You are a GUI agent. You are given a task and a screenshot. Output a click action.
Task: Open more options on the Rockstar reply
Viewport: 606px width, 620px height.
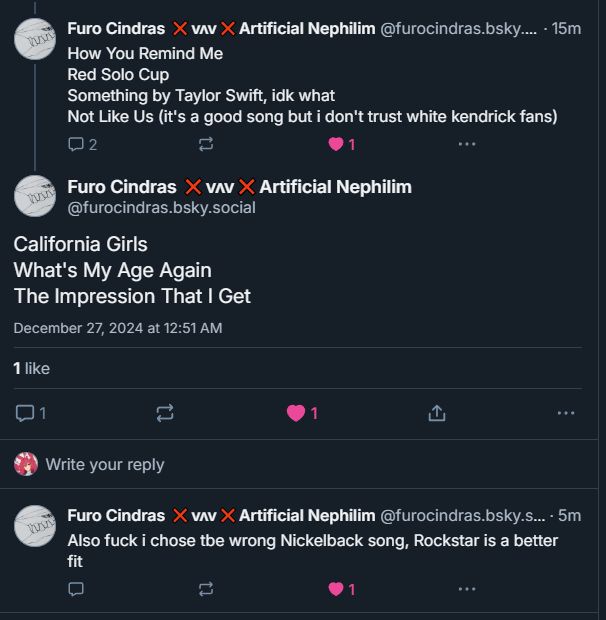467,589
